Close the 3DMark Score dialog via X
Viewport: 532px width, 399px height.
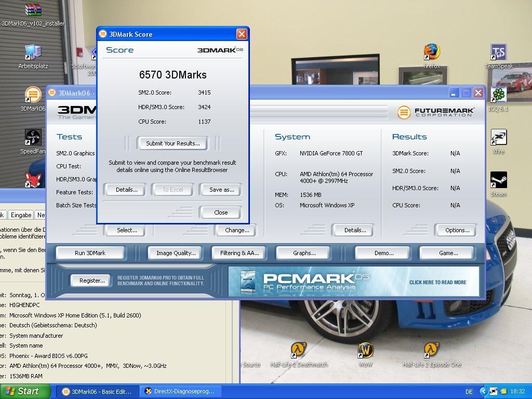(242, 34)
